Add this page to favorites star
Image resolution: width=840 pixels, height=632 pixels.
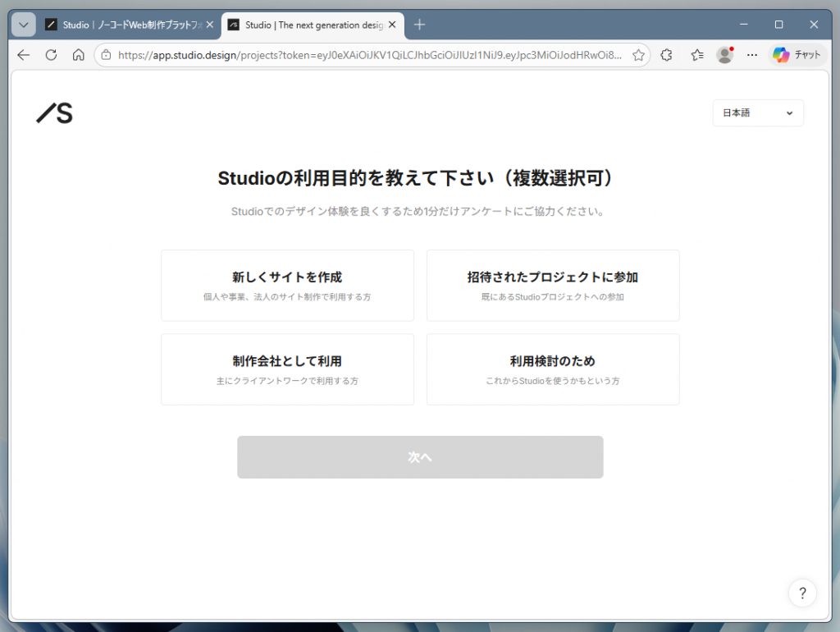638,55
